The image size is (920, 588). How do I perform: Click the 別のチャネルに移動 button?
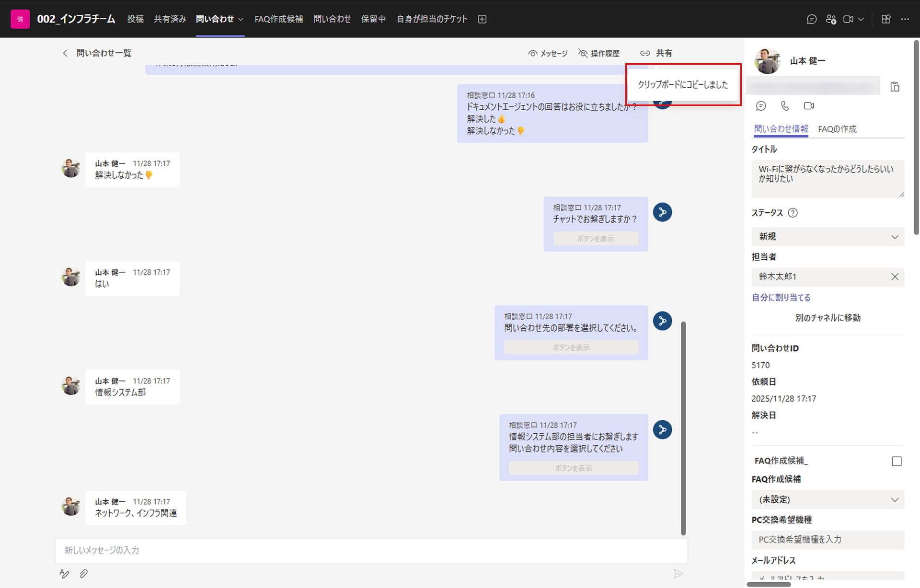point(828,318)
